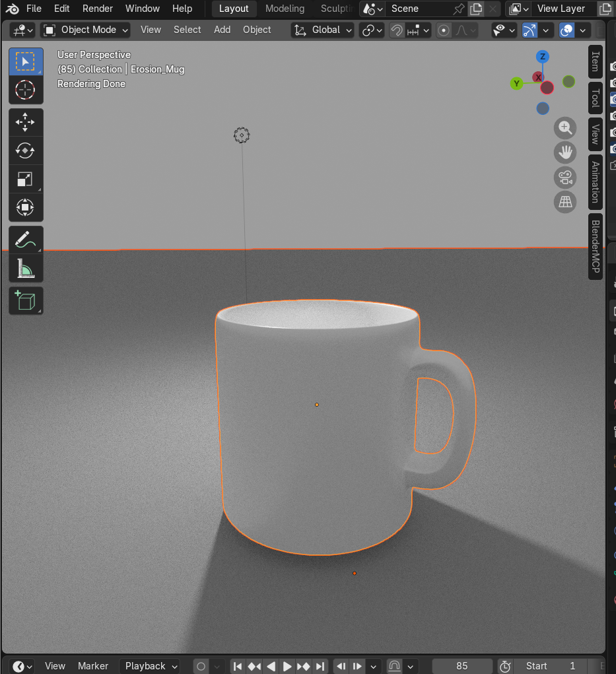This screenshot has height=674, width=616.
Task: Select the Move tool
Action: pyautogui.click(x=25, y=121)
